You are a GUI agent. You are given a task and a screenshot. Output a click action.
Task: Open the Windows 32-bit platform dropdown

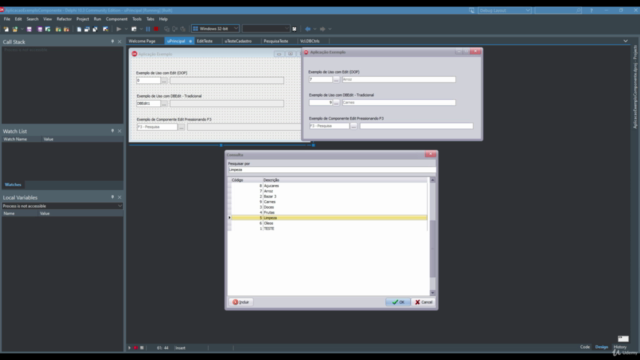[236, 29]
